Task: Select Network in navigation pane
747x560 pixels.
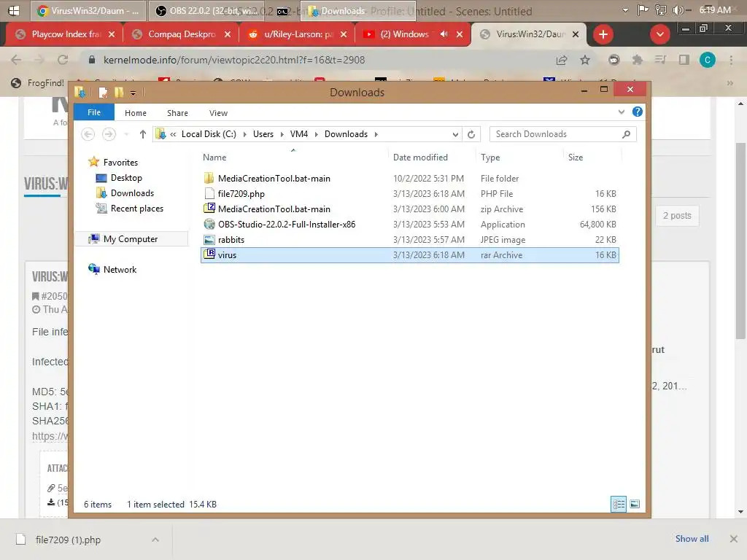Action: click(x=120, y=270)
